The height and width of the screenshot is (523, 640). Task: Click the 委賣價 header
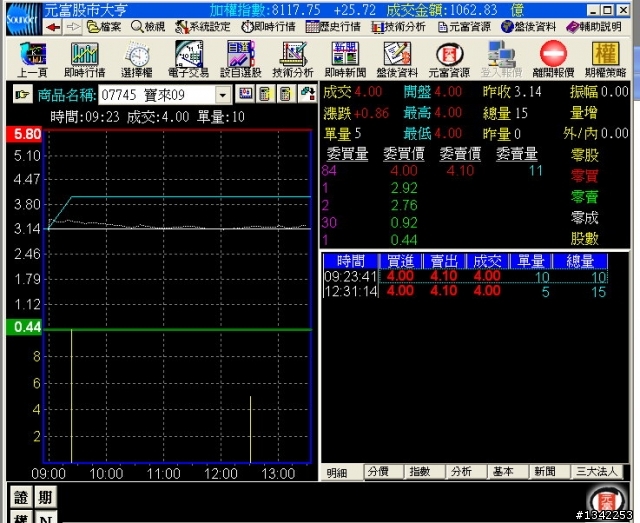point(460,154)
